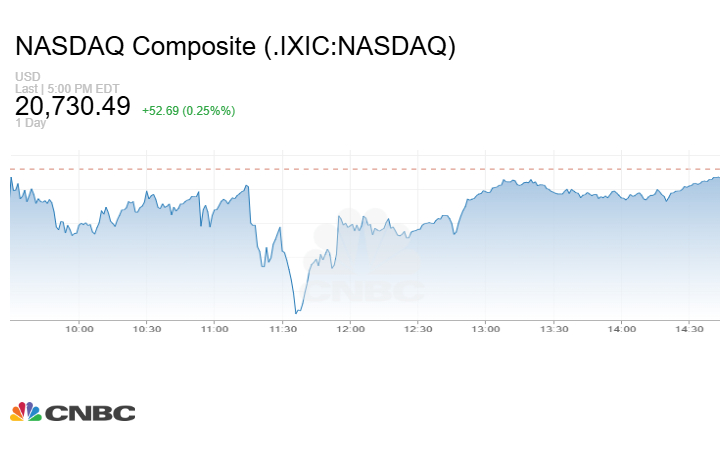Select the 1 Day range label
The height and width of the screenshot is (450, 720).
(30, 124)
